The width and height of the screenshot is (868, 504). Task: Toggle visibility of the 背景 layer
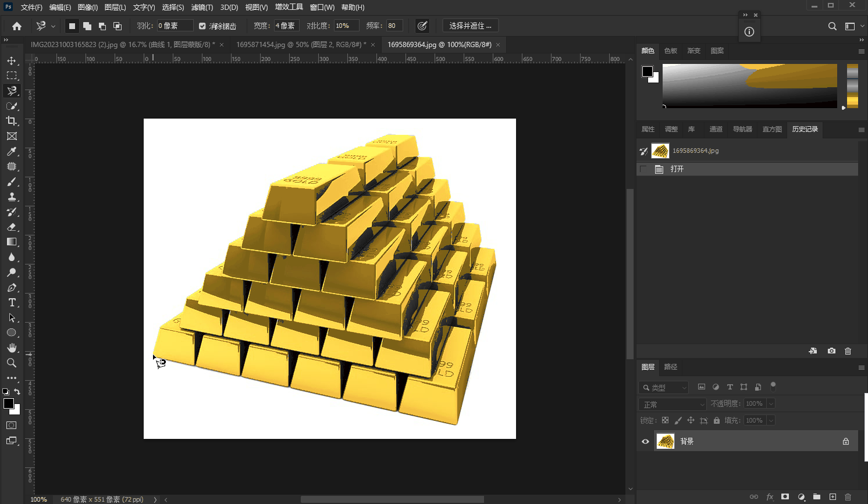point(645,441)
